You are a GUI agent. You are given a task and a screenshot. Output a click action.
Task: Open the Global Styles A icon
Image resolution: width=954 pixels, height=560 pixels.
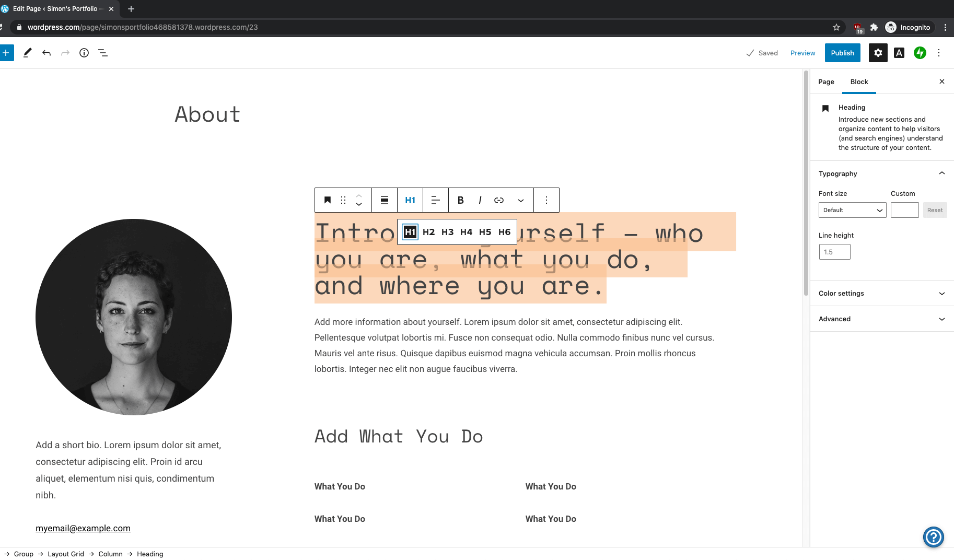coord(899,53)
